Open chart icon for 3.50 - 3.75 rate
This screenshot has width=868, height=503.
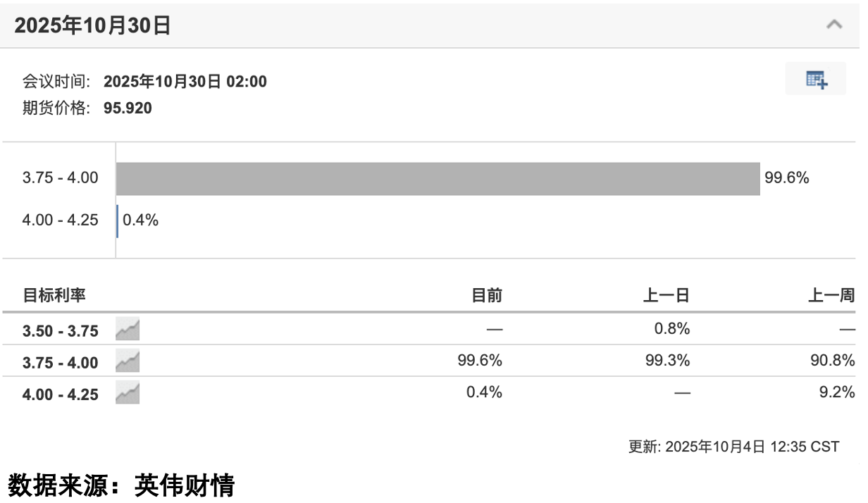pyautogui.click(x=128, y=330)
